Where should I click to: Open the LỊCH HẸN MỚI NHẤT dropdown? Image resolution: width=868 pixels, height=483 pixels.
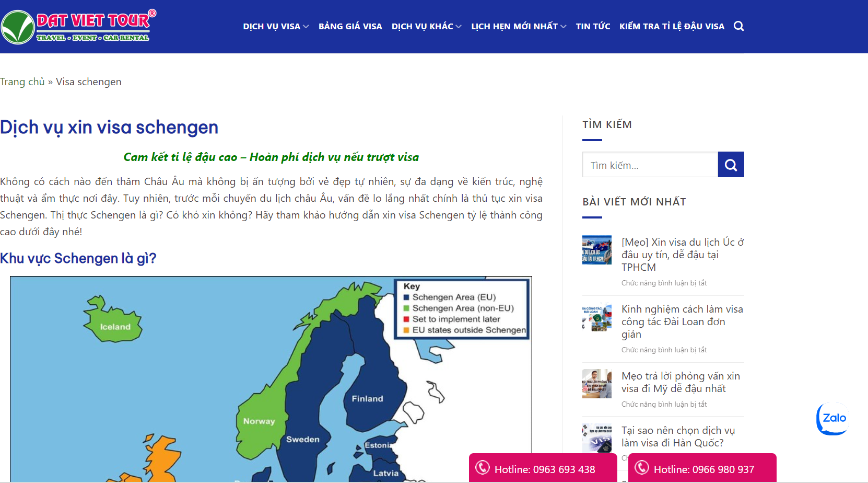pyautogui.click(x=515, y=26)
